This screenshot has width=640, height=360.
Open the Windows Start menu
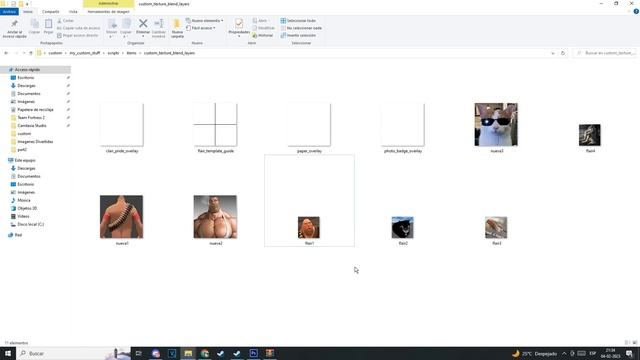click(8, 353)
